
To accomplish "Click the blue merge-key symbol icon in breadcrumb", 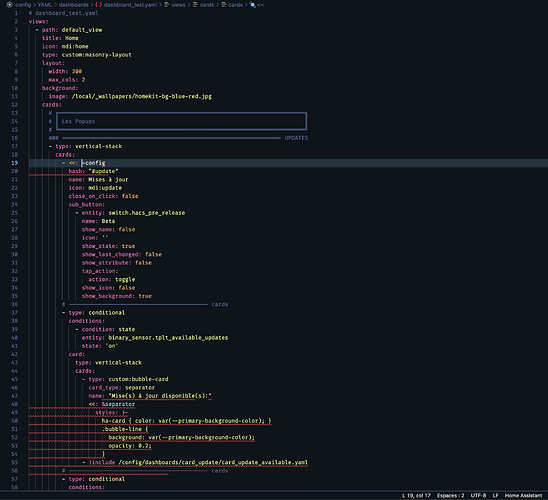I will pyautogui.click(x=253, y=5).
